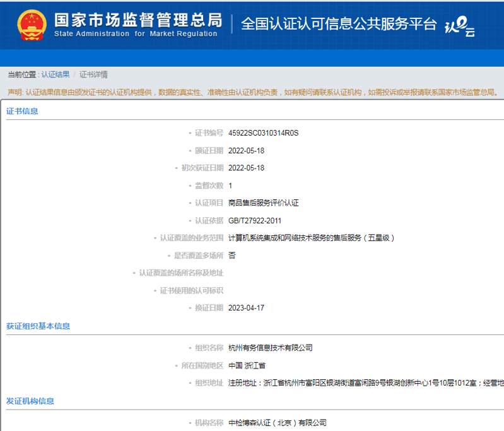Click the orange 声明 disclaimer text
The image size is (504, 431).
(254, 93)
